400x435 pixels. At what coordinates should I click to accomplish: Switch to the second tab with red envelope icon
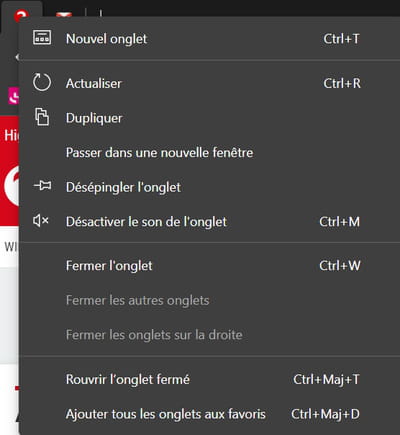[64, 14]
